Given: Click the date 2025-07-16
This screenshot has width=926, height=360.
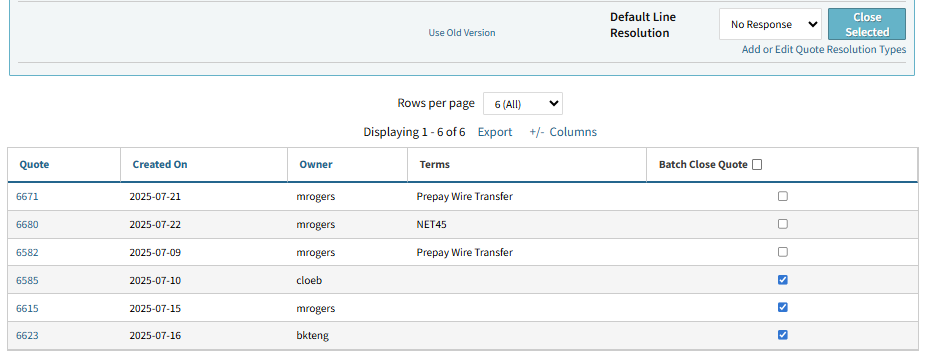Looking at the screenshot, I should pyautogui.click(x=155, y=336).
